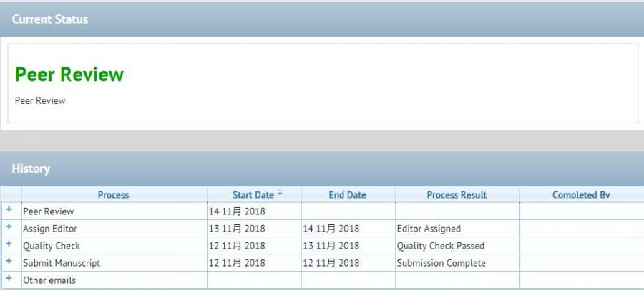This screenshot has height=291, width=644.
Task: Click the Editor Assigned result cell
Action: [429, 229]
